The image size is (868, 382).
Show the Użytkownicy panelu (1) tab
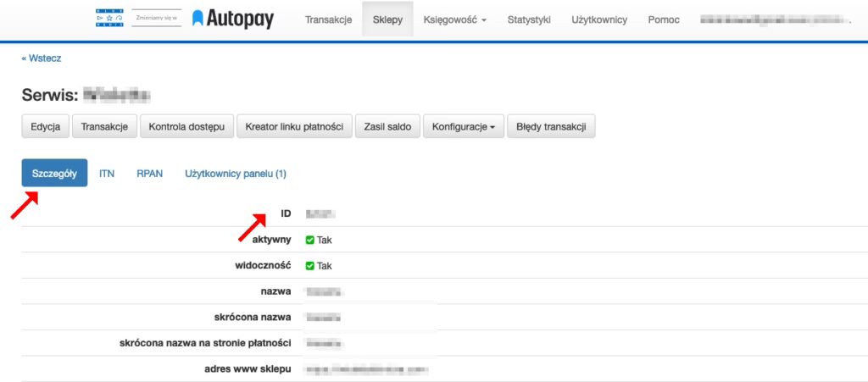[x=236, y=174]
